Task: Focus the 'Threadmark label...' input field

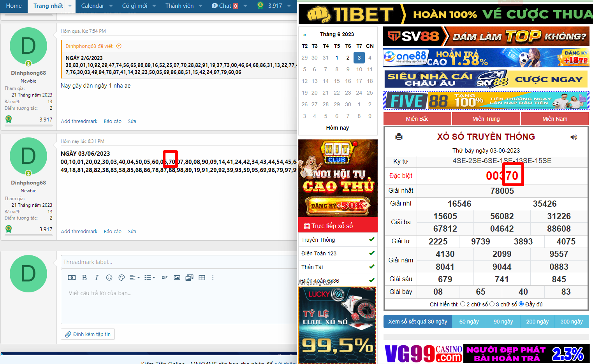Action: pyautogui.click(x=179, y=262)
